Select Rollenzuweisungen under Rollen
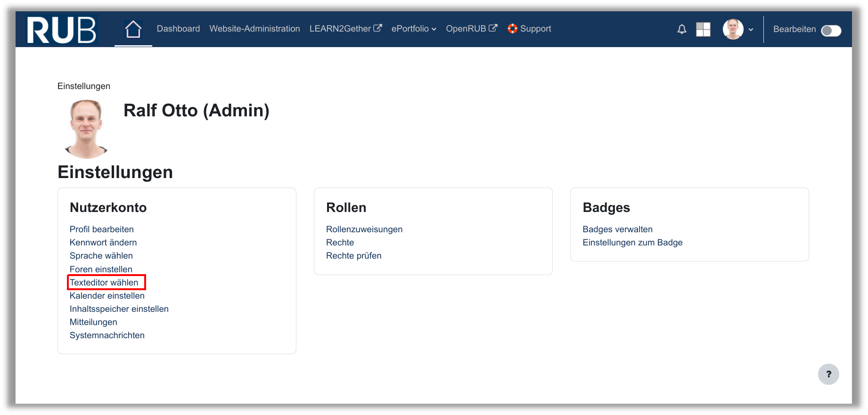The image size is (868, 415). (x=364, y=229)
